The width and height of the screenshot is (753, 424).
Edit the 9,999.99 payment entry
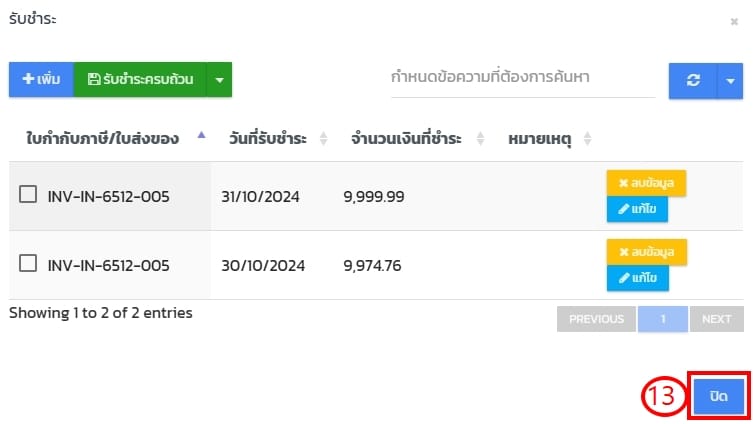click(637, 209)
